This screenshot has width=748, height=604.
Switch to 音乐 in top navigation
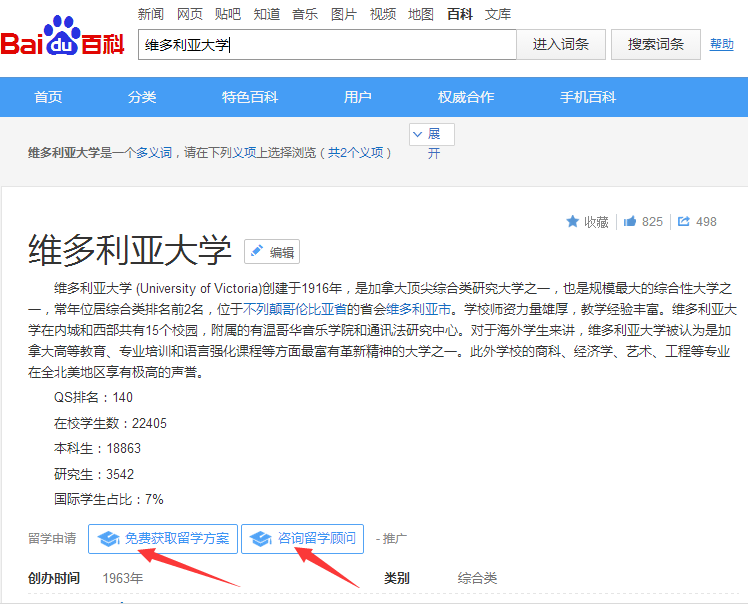(x=305, y=14)
